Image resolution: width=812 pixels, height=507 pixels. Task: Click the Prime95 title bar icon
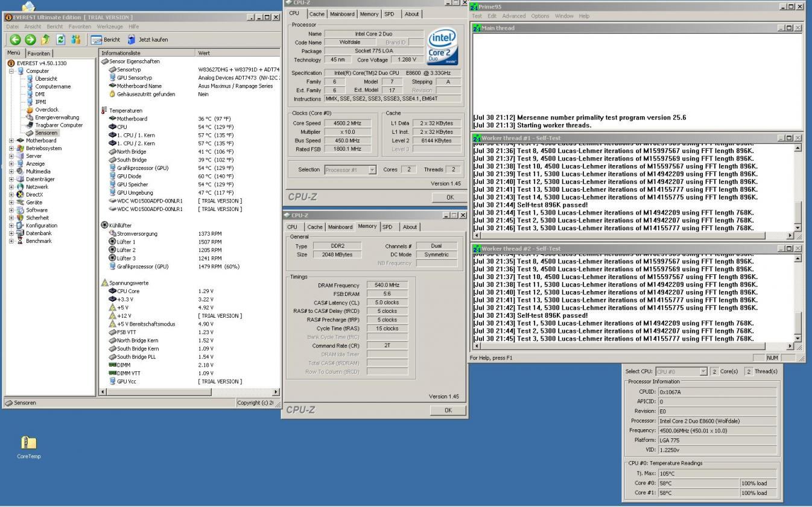pyautogui.click(x=475, y=7)
